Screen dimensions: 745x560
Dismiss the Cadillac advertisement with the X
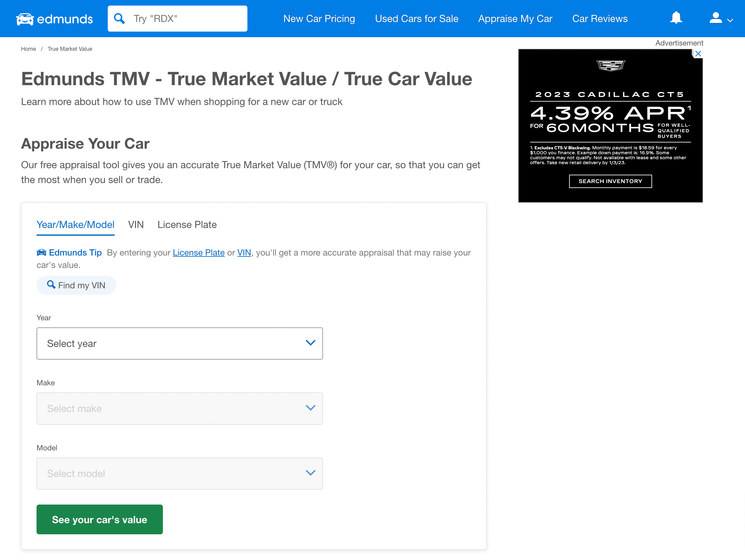tap(698, 54)
